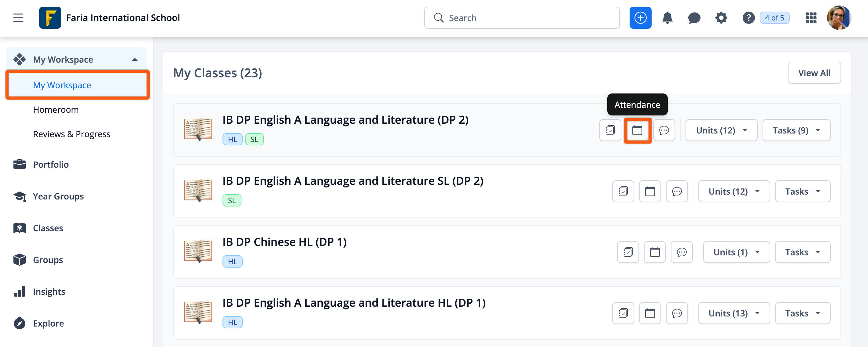The width and height of the screenshot is (868, 347).
Task: Open the tasks checklist icon for IB DP Chinese HL
Action: [627, 252]
